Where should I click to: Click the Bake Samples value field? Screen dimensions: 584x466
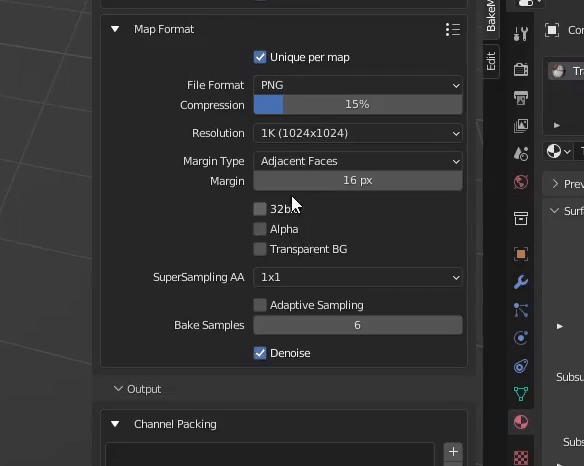click(x=358, y=325)
